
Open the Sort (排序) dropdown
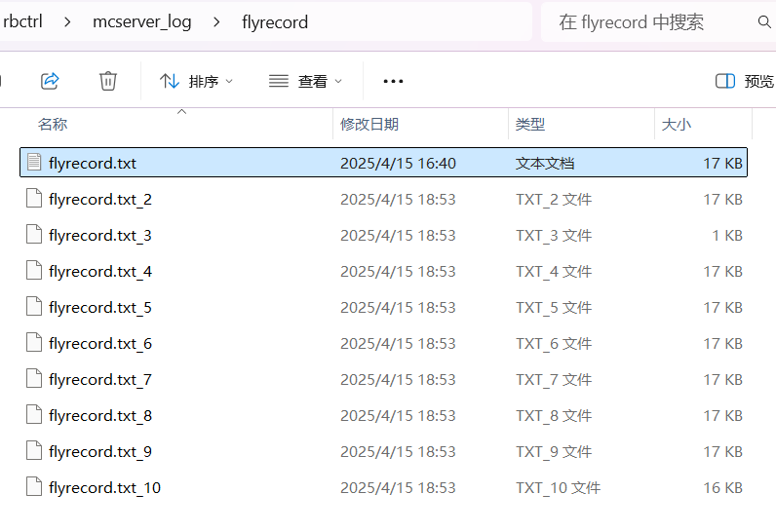click(x=196, y=81)
